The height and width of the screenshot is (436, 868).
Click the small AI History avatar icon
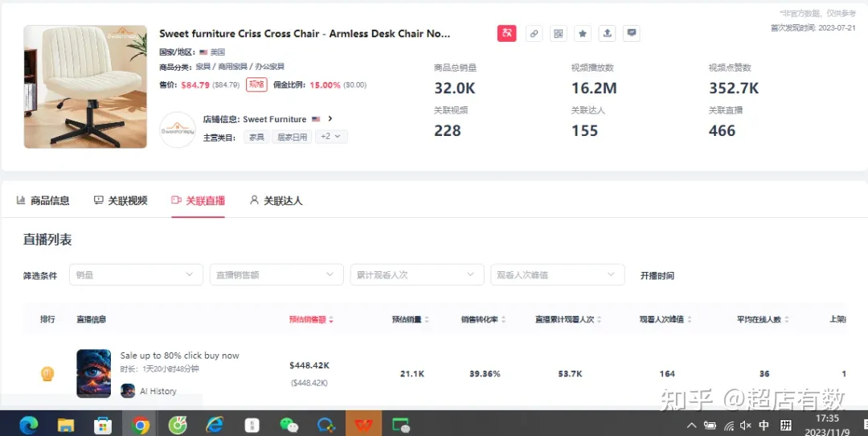[x=128, y=391]
